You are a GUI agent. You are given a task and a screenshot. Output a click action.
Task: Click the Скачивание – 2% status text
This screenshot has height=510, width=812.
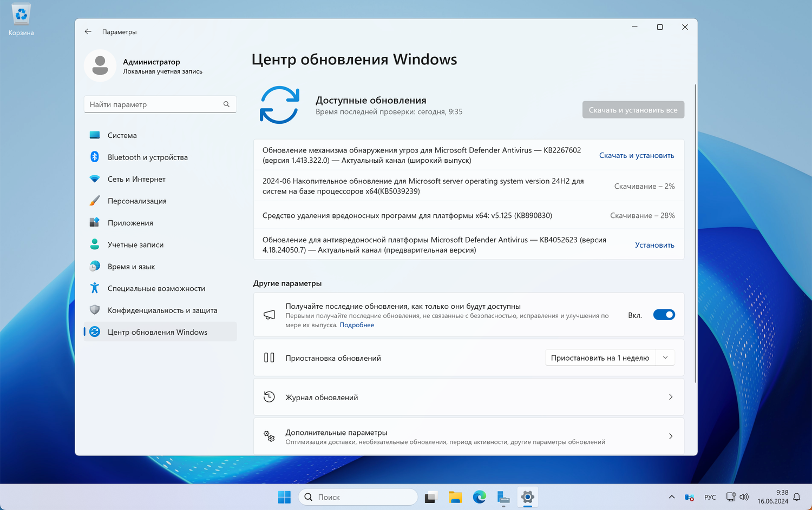coord(644,186)
